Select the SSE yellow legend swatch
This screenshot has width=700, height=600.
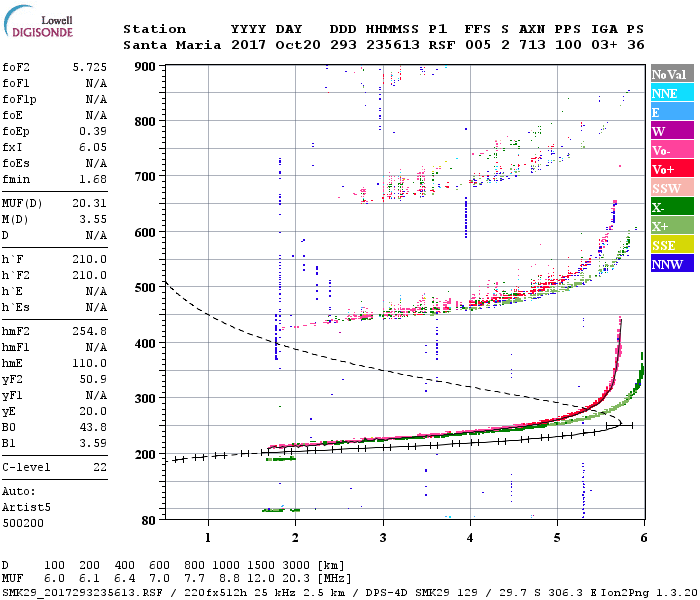pyautogui.click(x=672, y=245)
